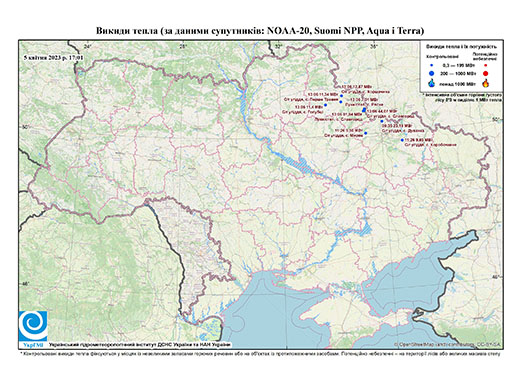This screenshot has width=520, height=368.
Task: Select the large blue marker labeled 13:06 44,67 МВт
Action: click(364, 110)
